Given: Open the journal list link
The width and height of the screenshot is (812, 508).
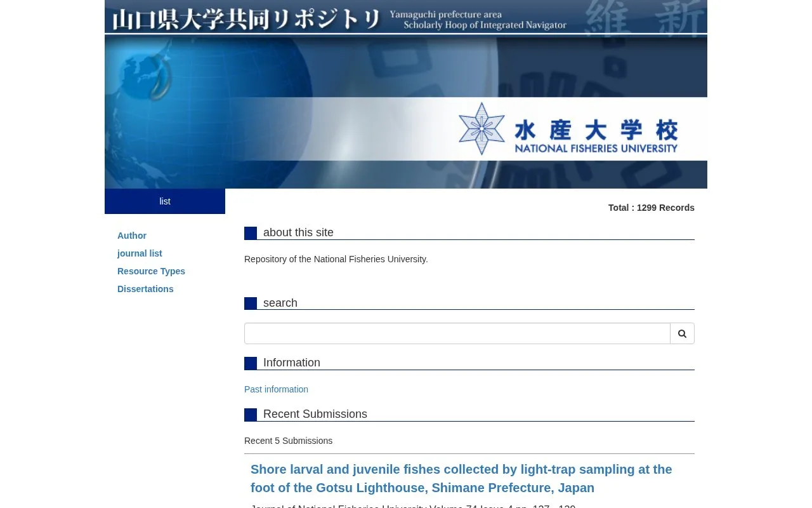Looking at the screenshot, I should point(140,253).
